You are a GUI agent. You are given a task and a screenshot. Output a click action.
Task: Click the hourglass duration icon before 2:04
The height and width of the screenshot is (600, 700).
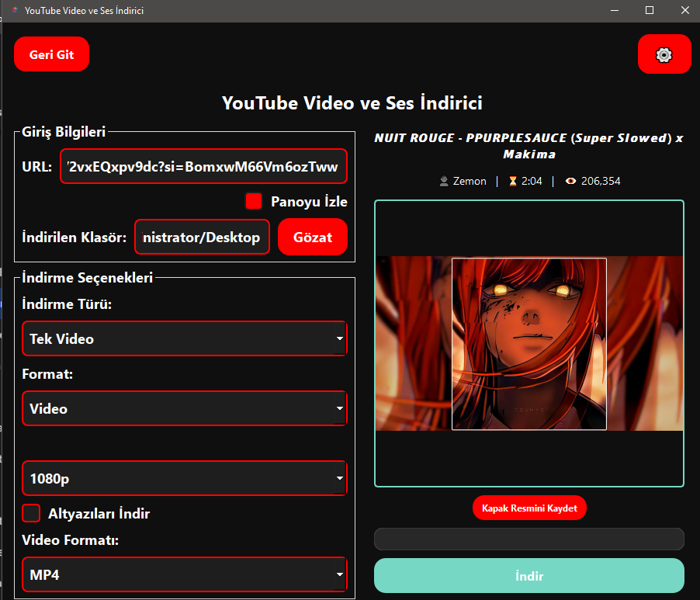click(514, 181)
